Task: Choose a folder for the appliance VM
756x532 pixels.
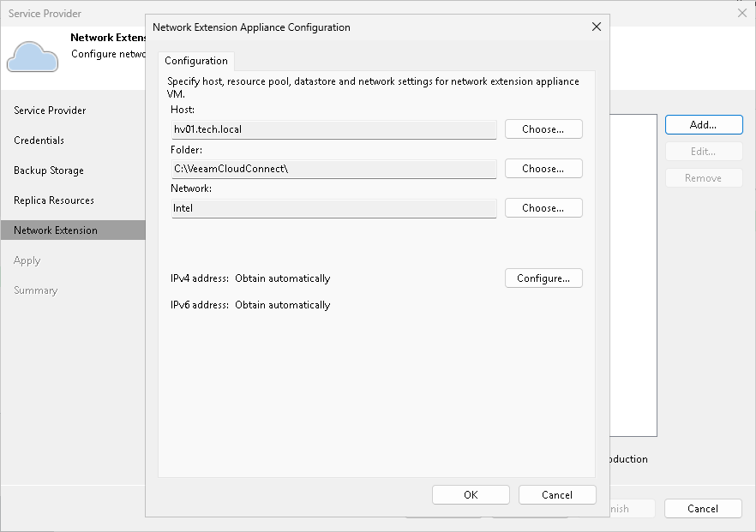Action: [x=543, y=168]
